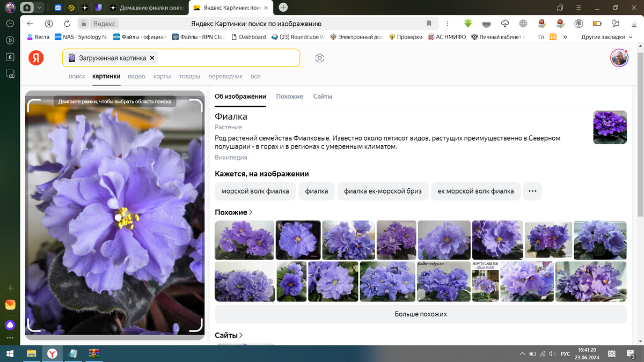Open visual search via the camera icon

click(x=320, y=57)
